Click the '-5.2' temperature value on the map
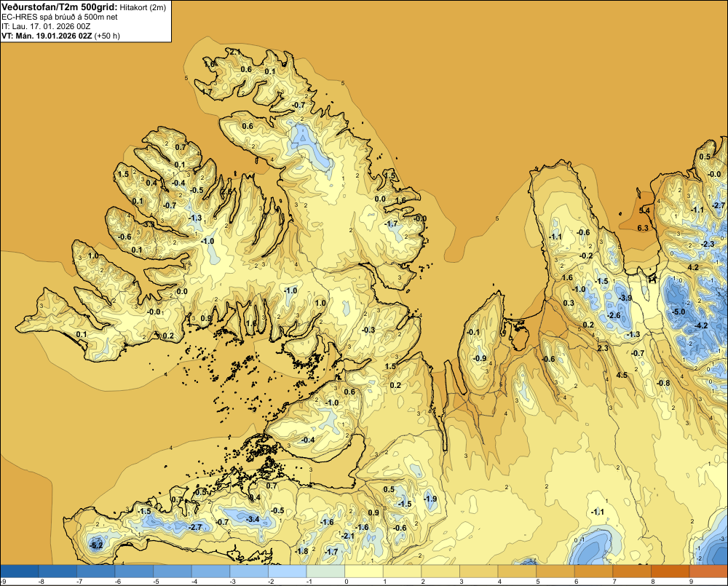 point(96,545)
